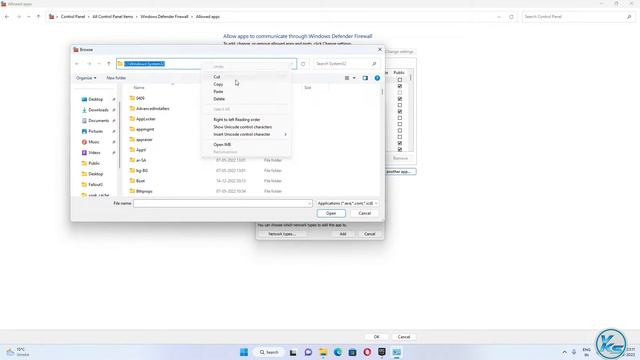Select the ar-SA folder icon
The width and height of the screenshot is (640, 360).
point(132,160)
